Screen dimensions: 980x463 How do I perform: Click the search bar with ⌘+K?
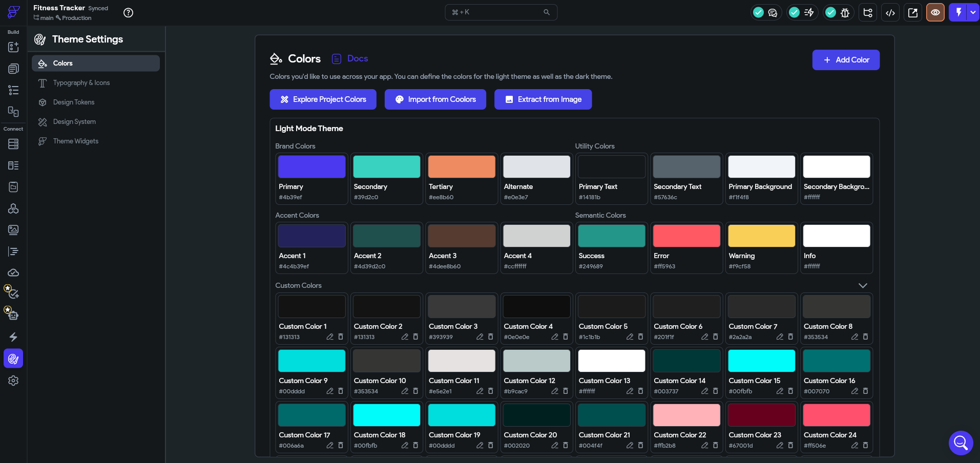501,12
